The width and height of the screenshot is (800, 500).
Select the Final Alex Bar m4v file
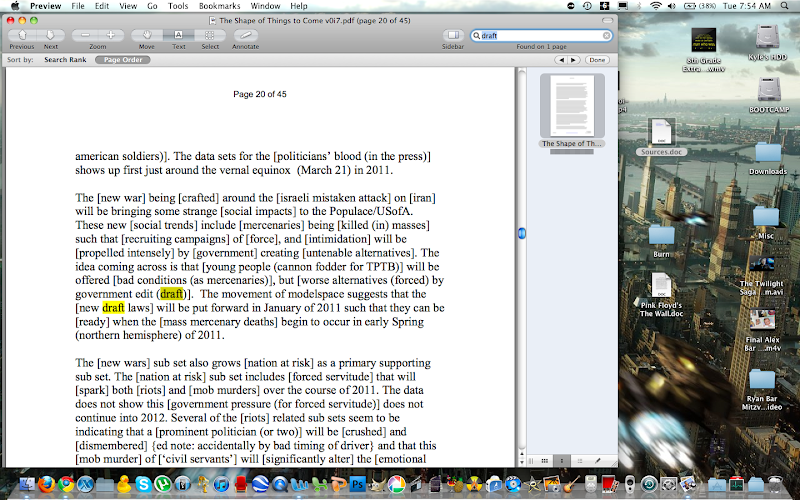pyautogui.click(x=762, y=331)
